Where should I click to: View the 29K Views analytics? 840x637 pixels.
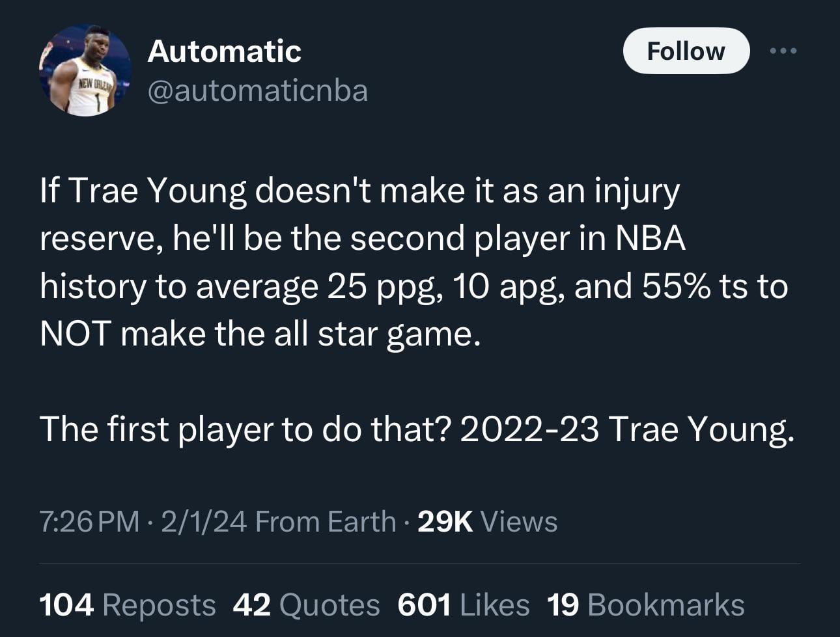click(x=487, y=521)
